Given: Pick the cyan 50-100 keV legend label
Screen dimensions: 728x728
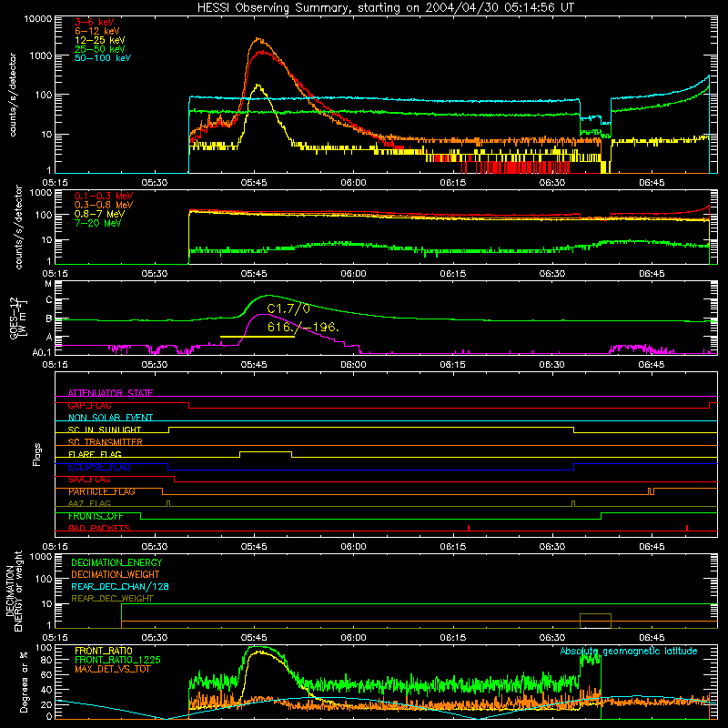Looking at the screenshot, I should pyautogui.click(x=103, y=57).
